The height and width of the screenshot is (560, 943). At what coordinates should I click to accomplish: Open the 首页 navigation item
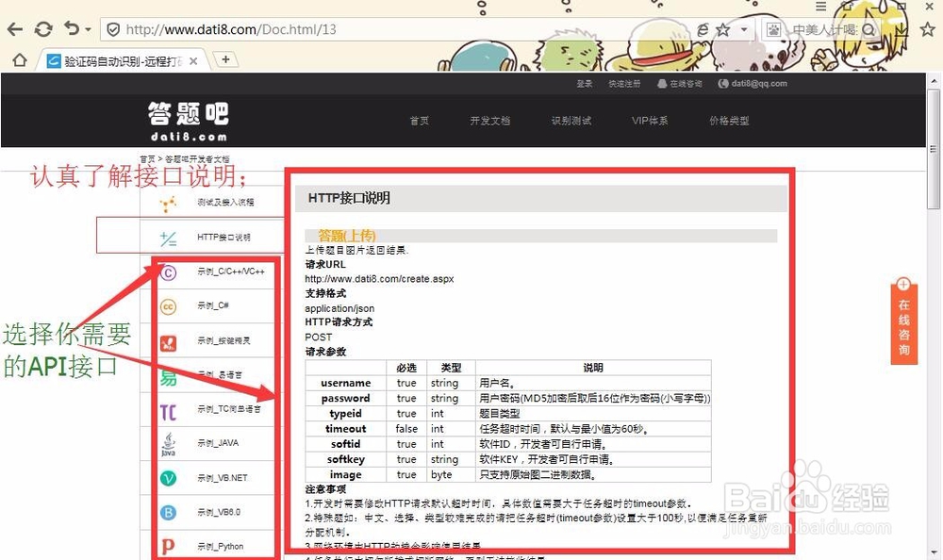(x=420, y=121)
